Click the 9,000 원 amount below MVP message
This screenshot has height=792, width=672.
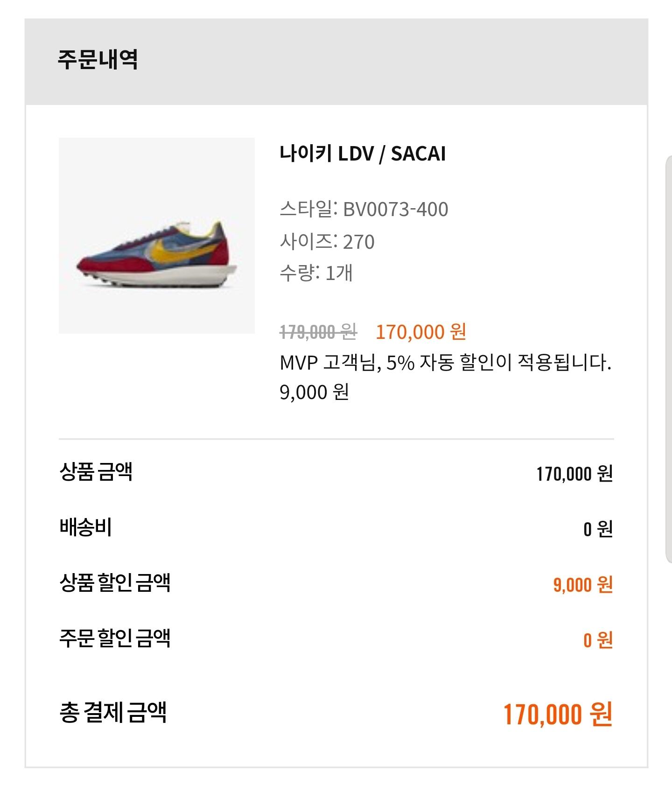(314, 392)
